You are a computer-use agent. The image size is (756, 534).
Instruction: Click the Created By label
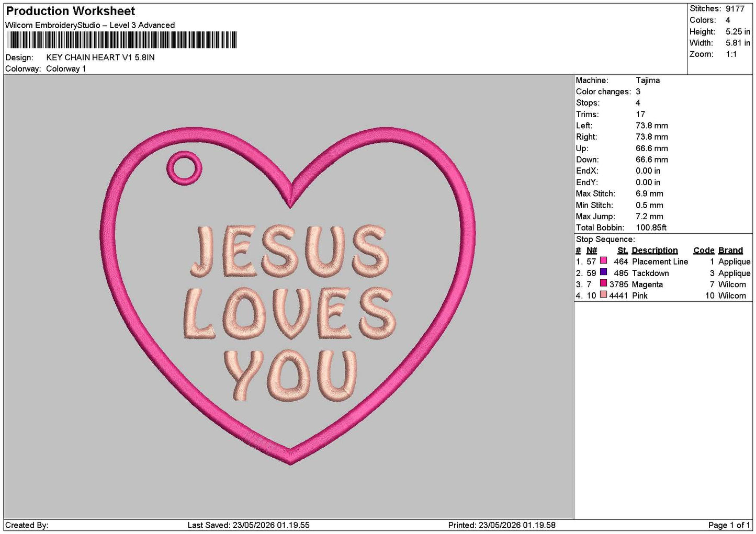[27, 525]
